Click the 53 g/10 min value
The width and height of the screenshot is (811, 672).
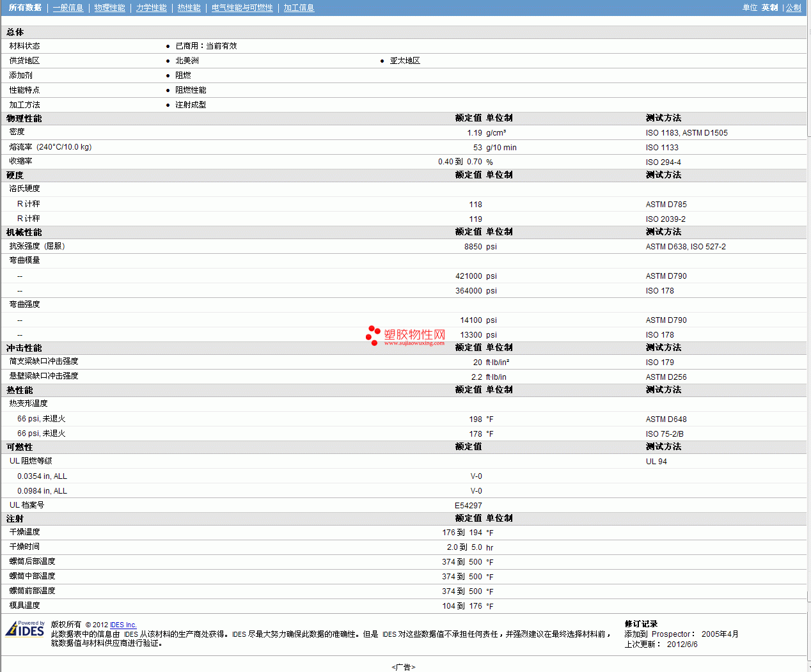(x=495, y=148)
